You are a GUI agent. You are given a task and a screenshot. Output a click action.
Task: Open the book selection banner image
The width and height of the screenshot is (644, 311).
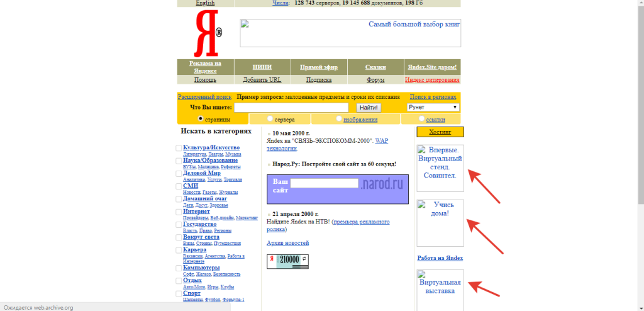point(350,33)
